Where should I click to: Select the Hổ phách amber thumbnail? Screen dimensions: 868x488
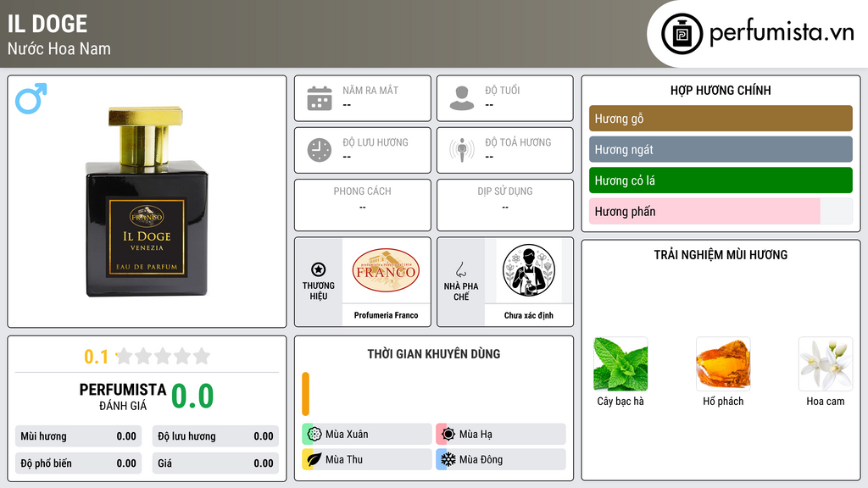[723, 364]
